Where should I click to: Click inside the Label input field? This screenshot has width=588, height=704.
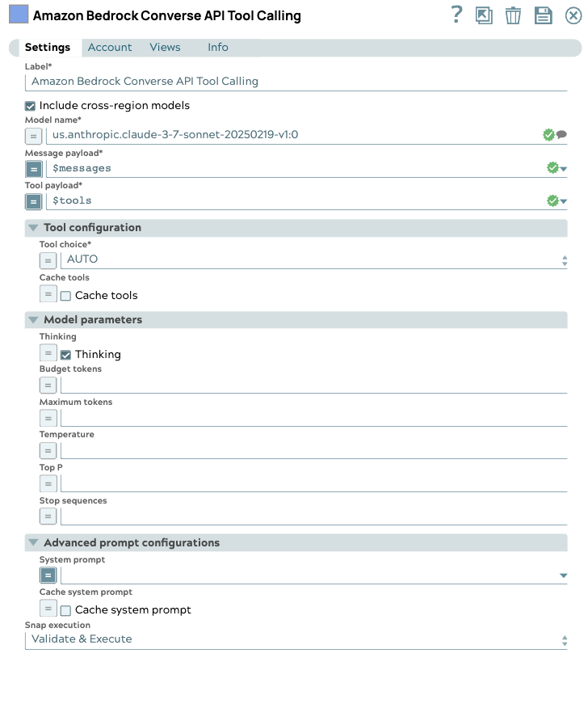[242, 81]
